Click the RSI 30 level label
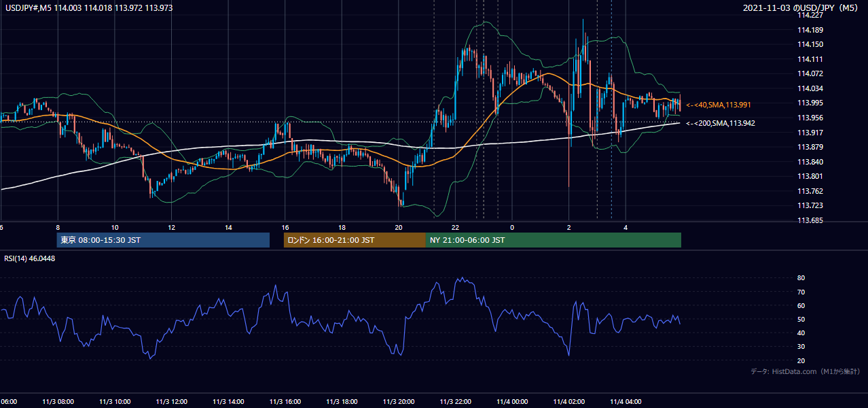This screenshot has width=868, height=408. (801, 347)
